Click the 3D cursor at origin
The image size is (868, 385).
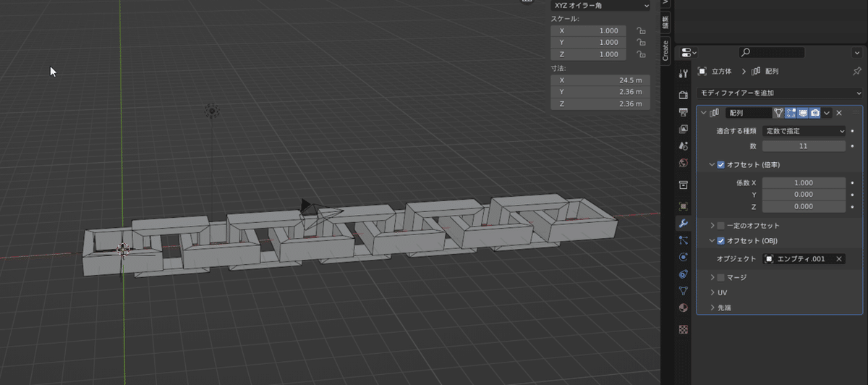pyautogui.click(x=123, y=250)
